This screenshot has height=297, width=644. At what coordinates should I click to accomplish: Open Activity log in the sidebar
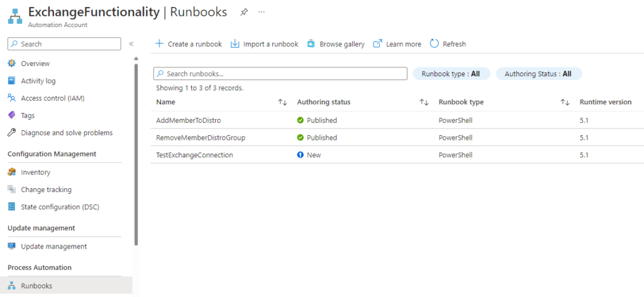tap(38, 81)
